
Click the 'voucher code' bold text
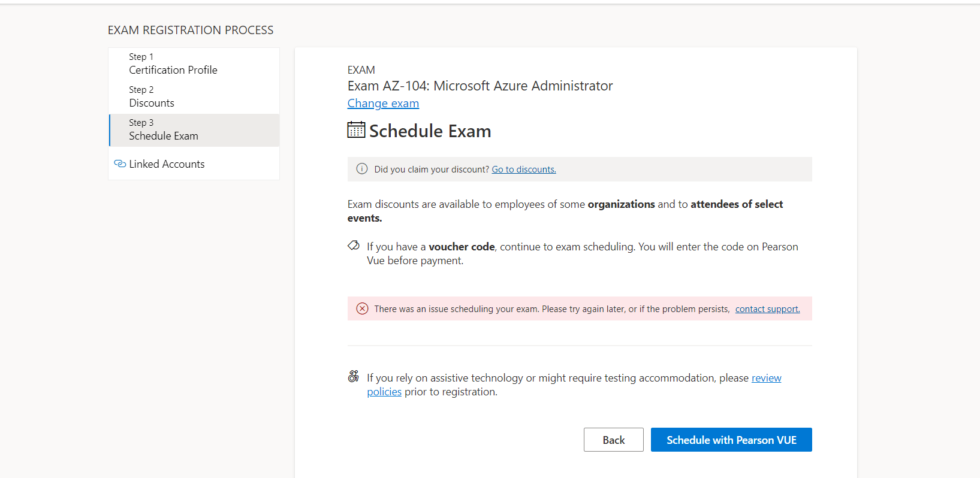462,247
